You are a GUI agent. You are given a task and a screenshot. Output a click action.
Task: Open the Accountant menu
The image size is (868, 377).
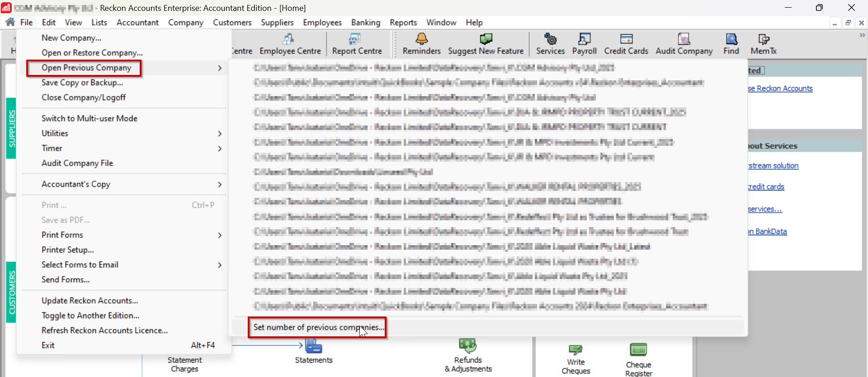tap(137, 22)
